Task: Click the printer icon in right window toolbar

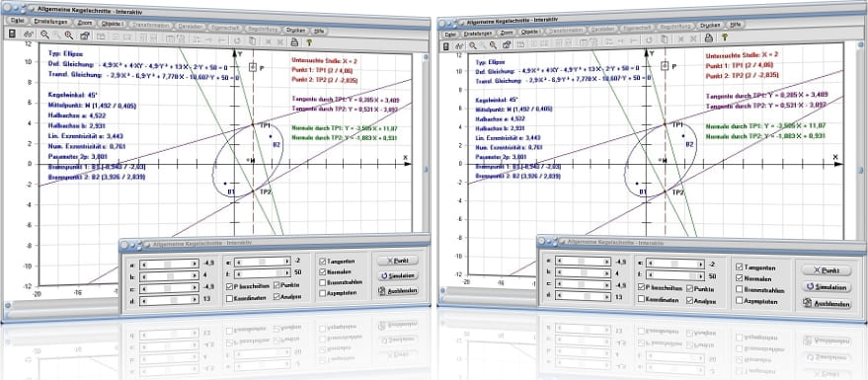Action: pos(708,38)
